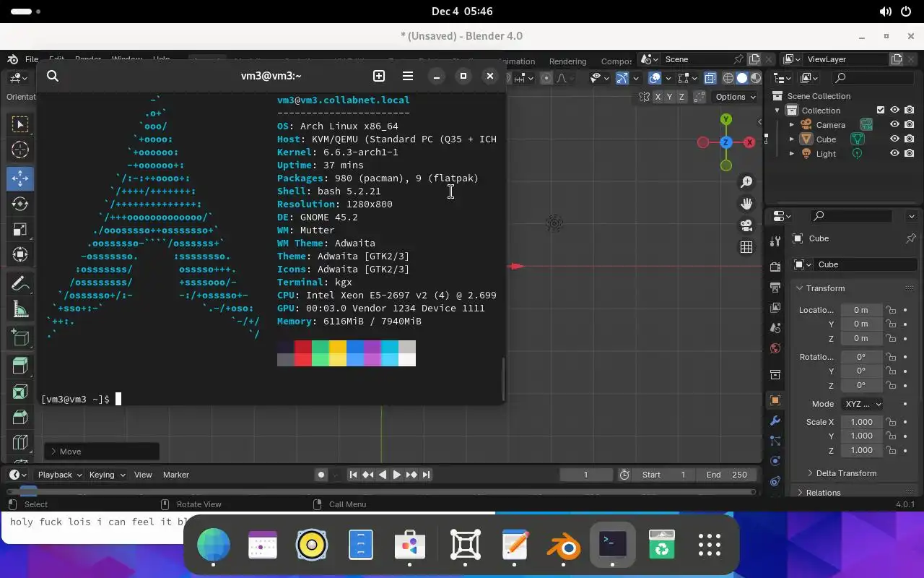Click the pan hand icon in viewport
The height and width of the screenshot is (578, 924).
click(746, 204)
